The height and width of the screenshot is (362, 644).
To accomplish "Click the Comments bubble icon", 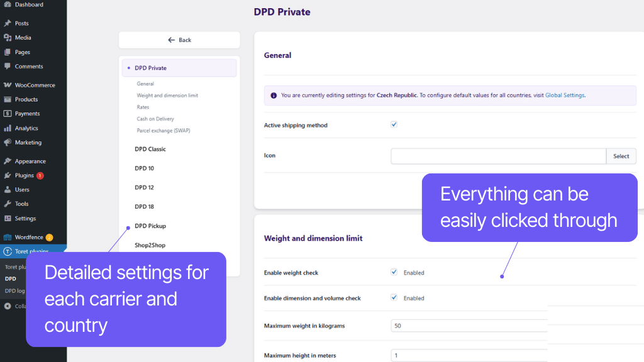I will tap(8, 66).
